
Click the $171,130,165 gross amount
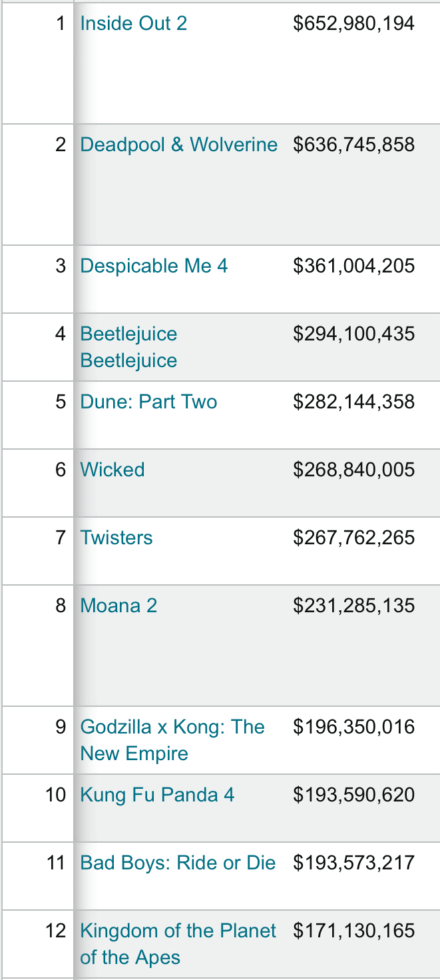[353, 931]
